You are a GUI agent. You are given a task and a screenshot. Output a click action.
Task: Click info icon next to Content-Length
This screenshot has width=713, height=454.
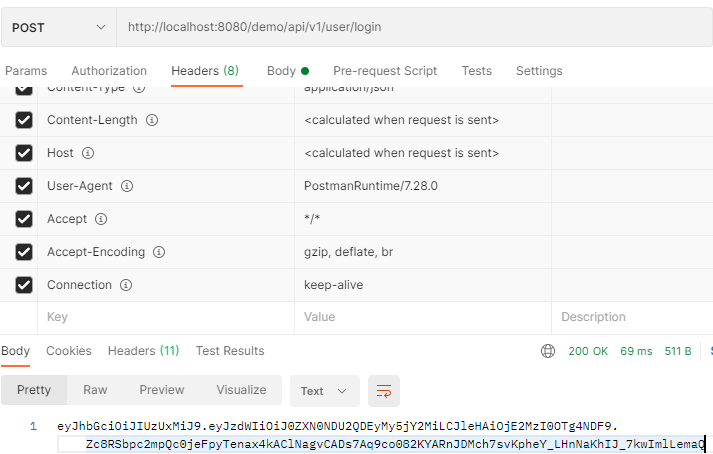[152, 120]
